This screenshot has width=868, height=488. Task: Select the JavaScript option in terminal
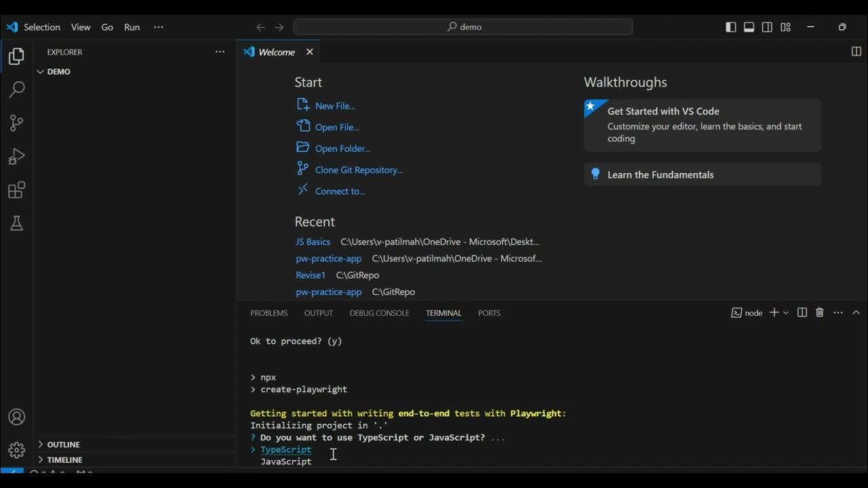[x=285, y=462]
